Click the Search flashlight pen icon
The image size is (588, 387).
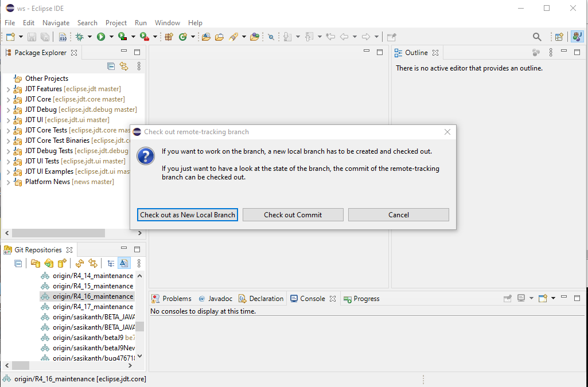click(233, 37)
